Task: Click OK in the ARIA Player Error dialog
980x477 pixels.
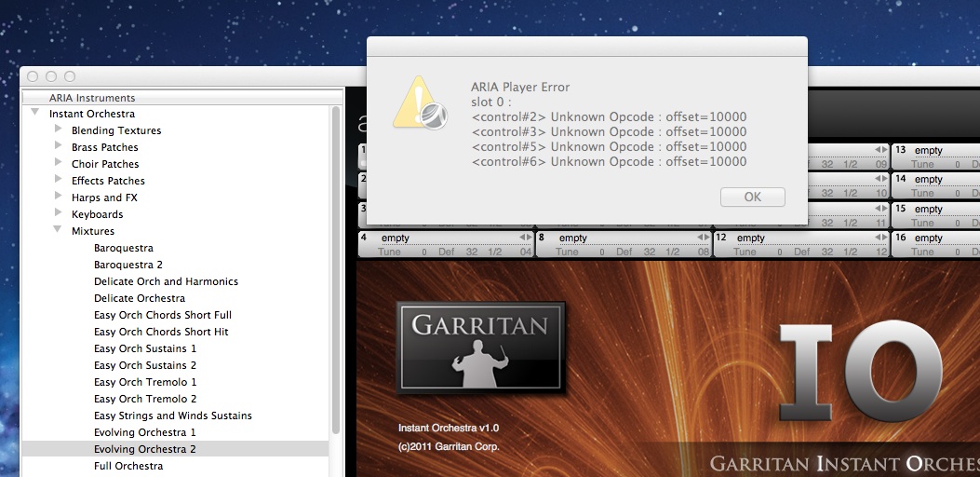Action: click(752, 197)
